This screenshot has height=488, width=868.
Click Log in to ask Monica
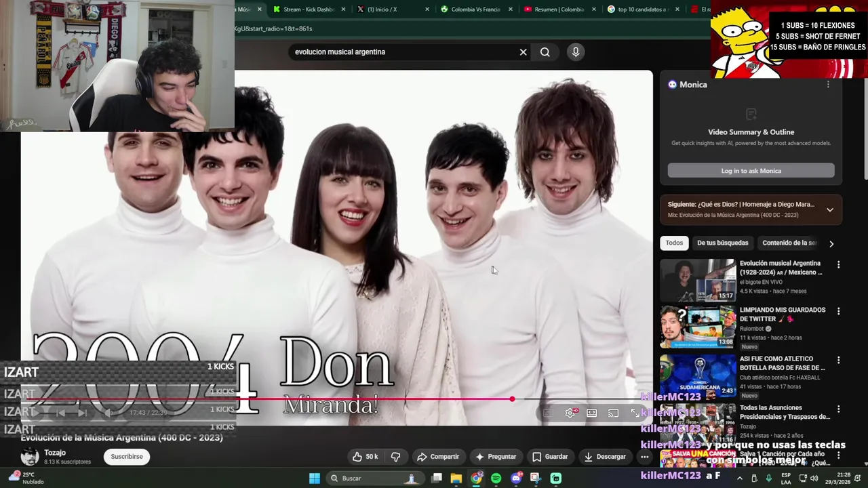(x=751, y=171)
